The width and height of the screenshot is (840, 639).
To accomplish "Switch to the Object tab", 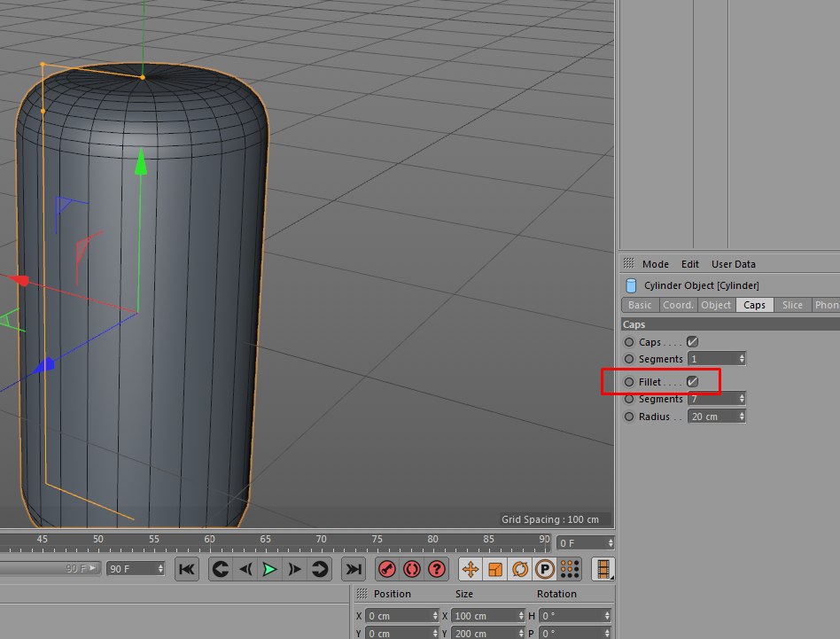I will [x=716, y=305].
